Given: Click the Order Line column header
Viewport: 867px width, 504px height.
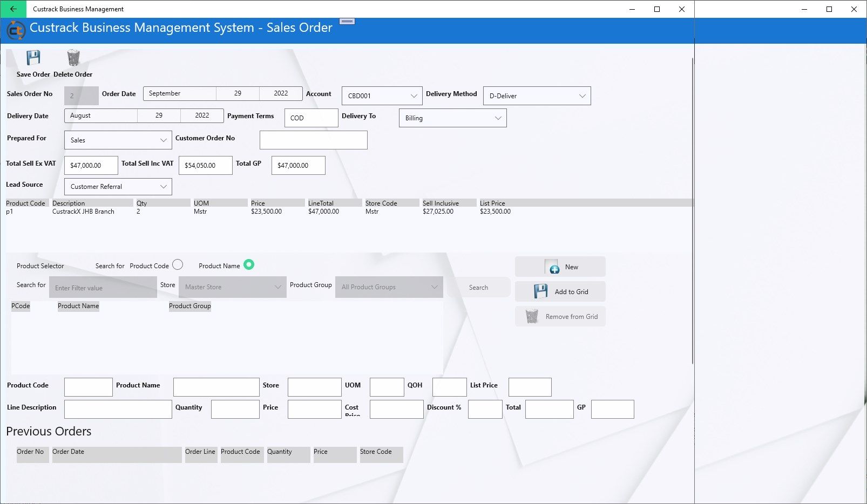Looking at the screenshot, I should (200, 454).
